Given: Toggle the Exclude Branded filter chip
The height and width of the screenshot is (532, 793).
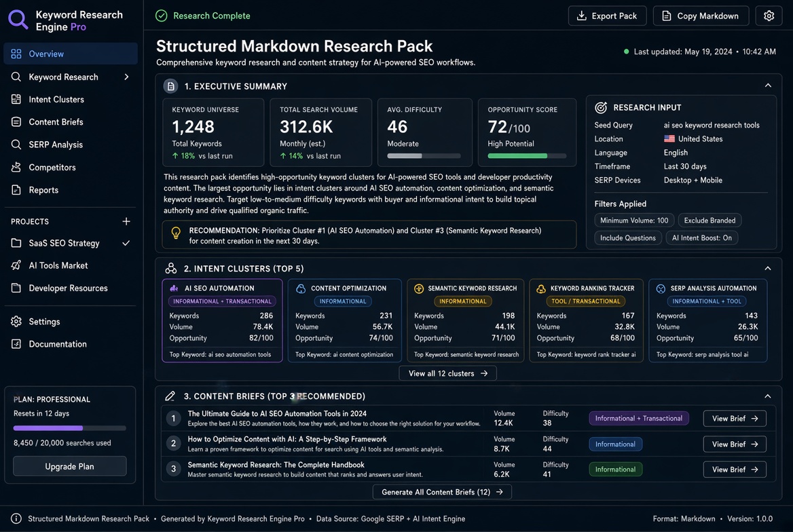Looking at the screenshot, I should pyautogui.click(x=709, y=221).
